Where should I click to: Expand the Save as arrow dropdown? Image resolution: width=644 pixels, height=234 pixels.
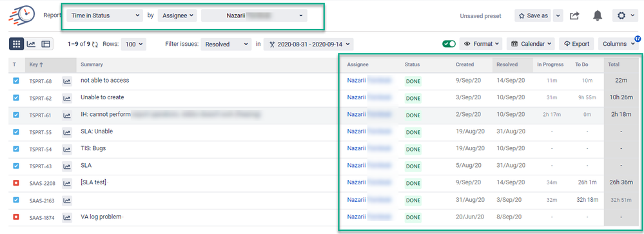pyautogui.click(x=558, y=15)
